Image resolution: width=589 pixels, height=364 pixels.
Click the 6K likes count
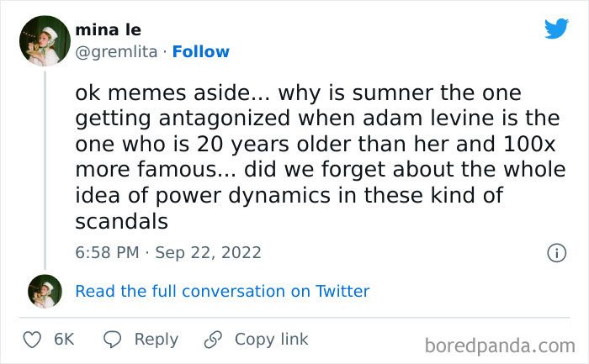[x=64, y=340]
